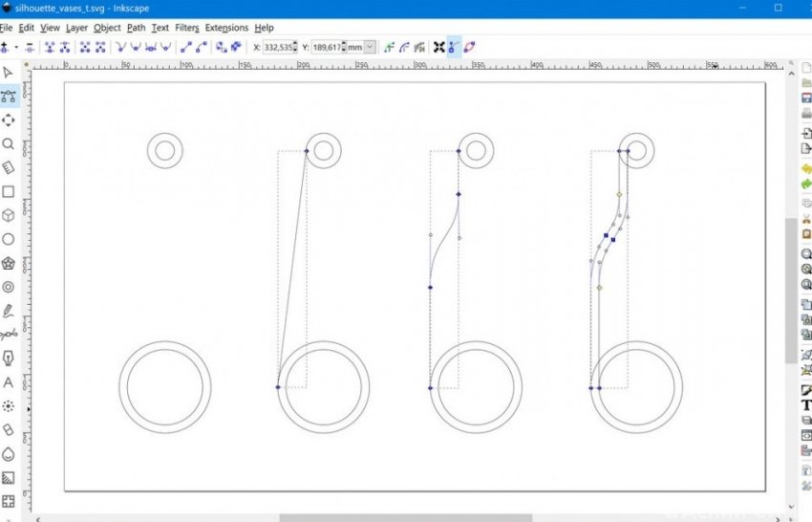The width and height of the screenshot is (812, 522).
Task: Open the Extensions menu
Action: [225, 28]
